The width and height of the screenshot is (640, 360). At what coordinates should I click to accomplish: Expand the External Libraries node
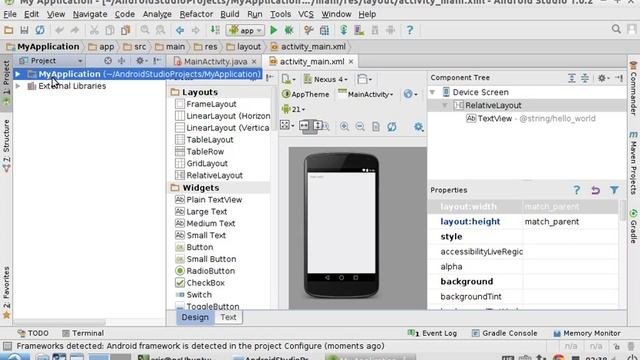pos(18,86)
